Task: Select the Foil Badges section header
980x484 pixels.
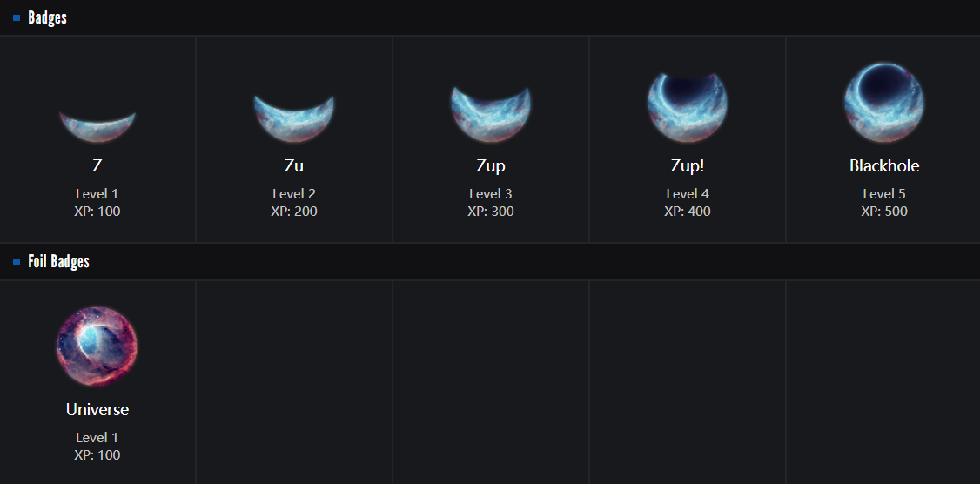Action: tap(59, 261)
